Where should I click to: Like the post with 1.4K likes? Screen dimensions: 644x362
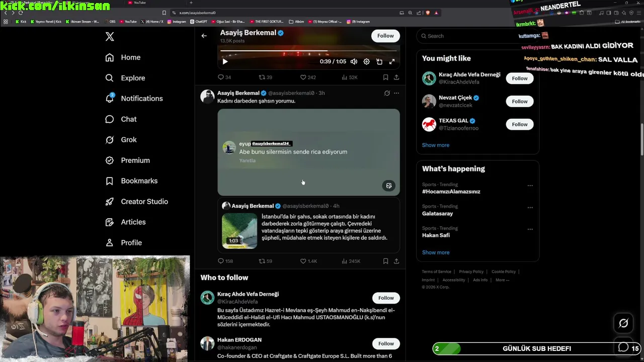(308, 261)
